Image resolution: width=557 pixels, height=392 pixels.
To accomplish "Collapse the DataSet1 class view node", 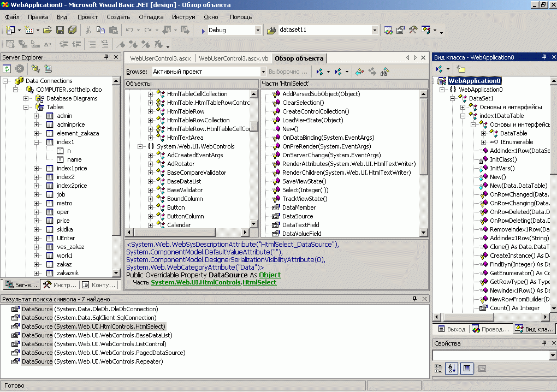I will [452, 98].
